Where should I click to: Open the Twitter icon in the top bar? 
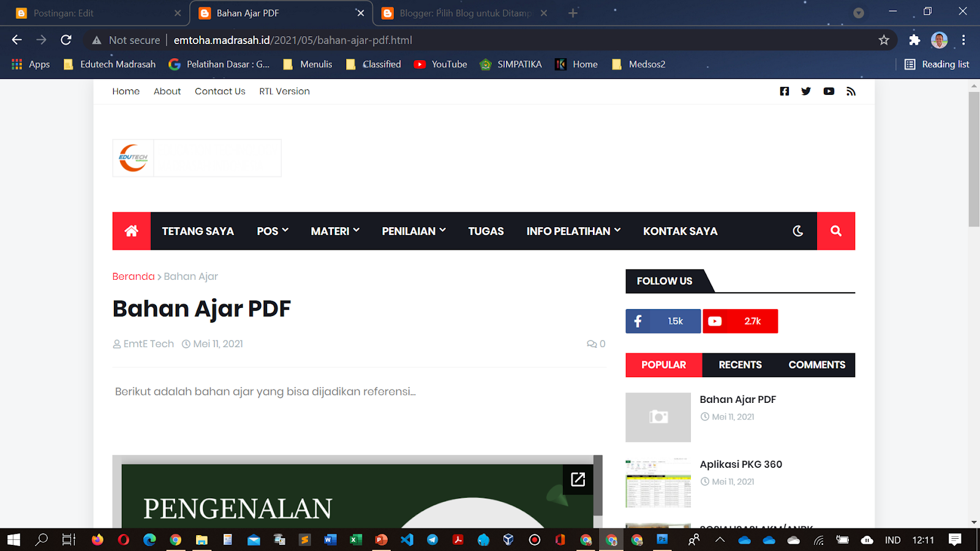806,91
